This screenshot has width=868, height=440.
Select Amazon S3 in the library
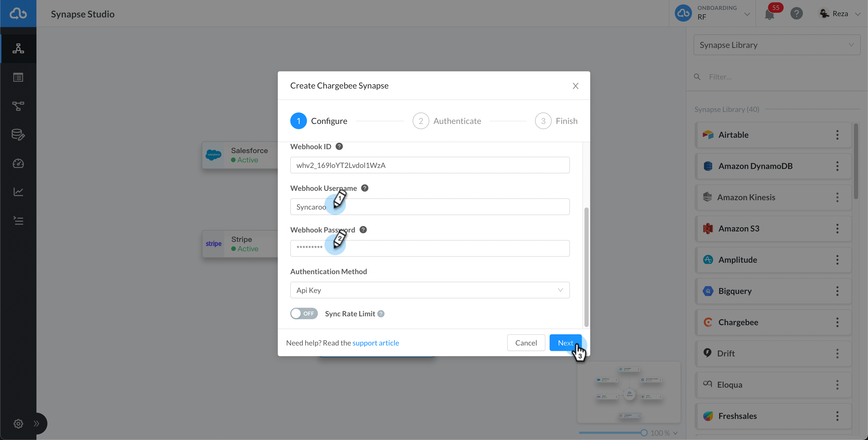(x=773, y=228)
